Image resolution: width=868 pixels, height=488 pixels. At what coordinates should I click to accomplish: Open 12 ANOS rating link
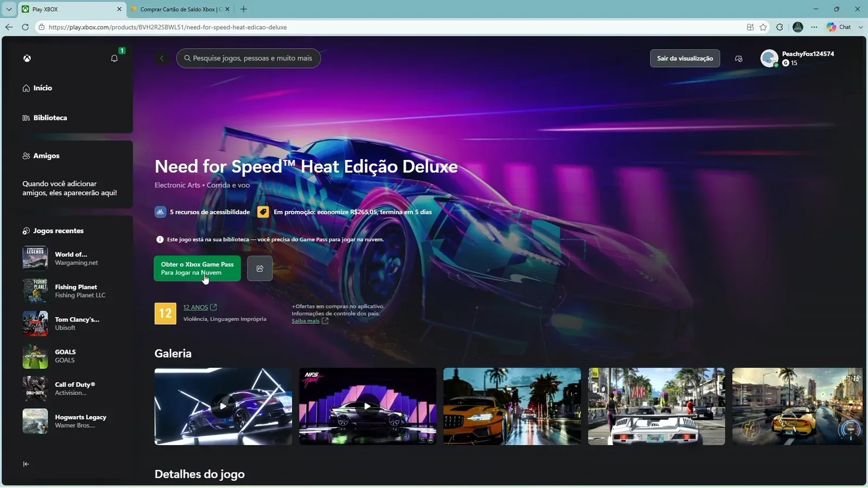pos(196,307)
